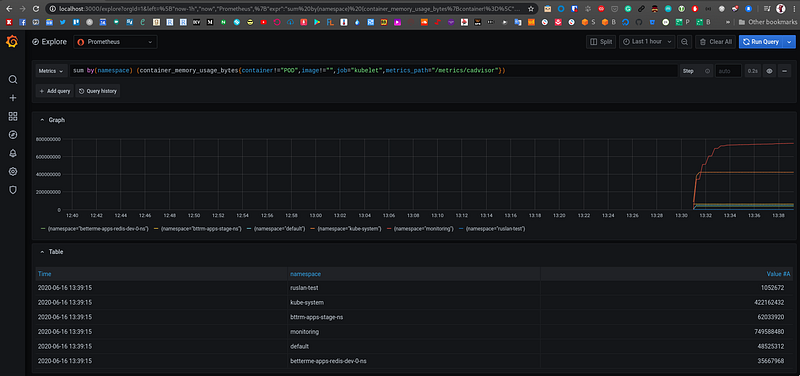Screen dimensions: 800x376
Task: Click the monitoring namespace table cell
Action: click(305, 332)
